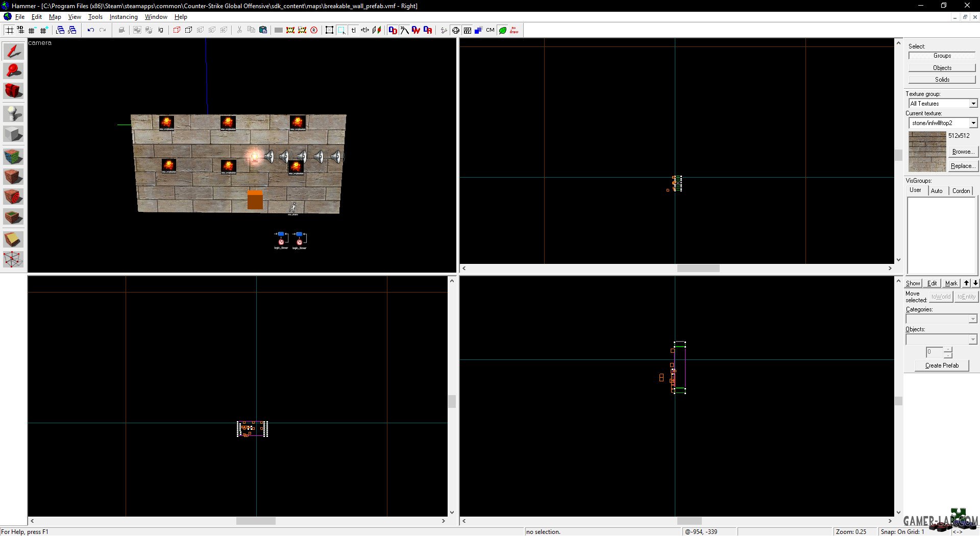Select the Apply Decals tool

coord(13,197)
